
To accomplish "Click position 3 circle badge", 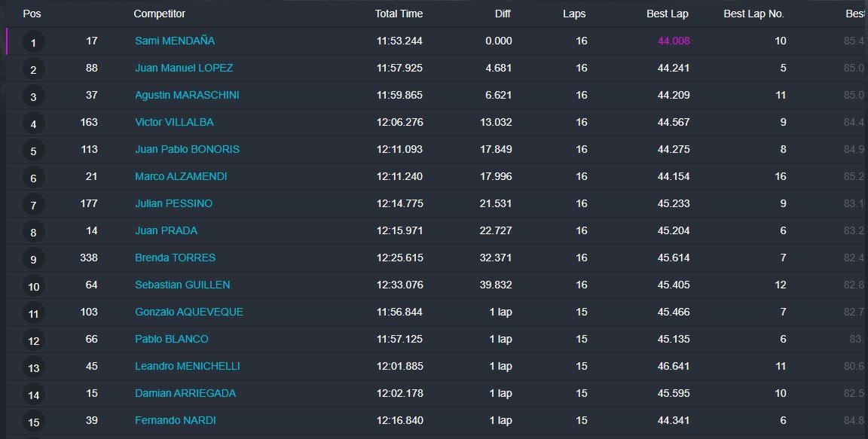I will 33,96.
